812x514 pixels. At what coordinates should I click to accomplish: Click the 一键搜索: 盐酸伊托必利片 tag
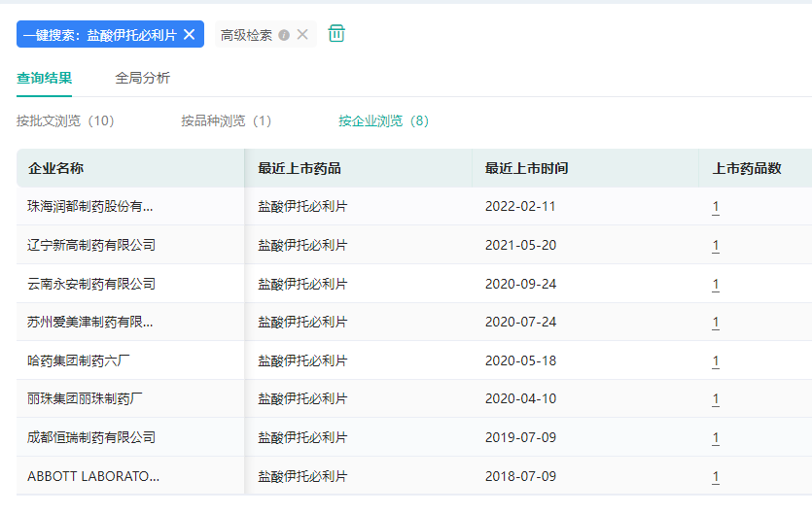99,35
